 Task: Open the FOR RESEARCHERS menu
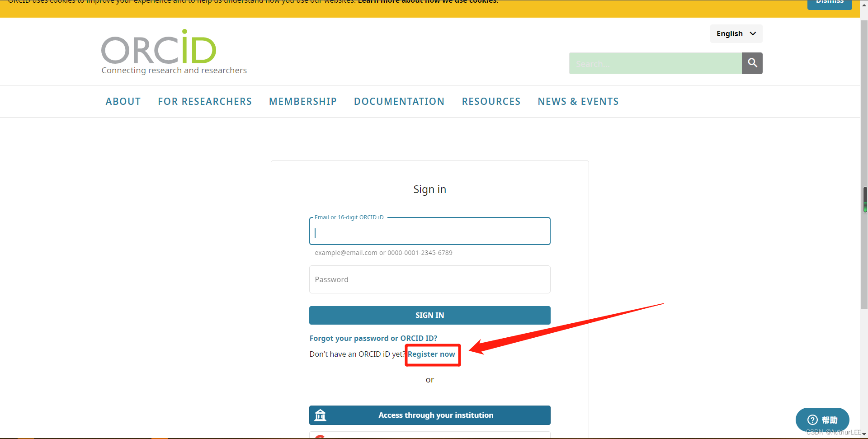205,102
